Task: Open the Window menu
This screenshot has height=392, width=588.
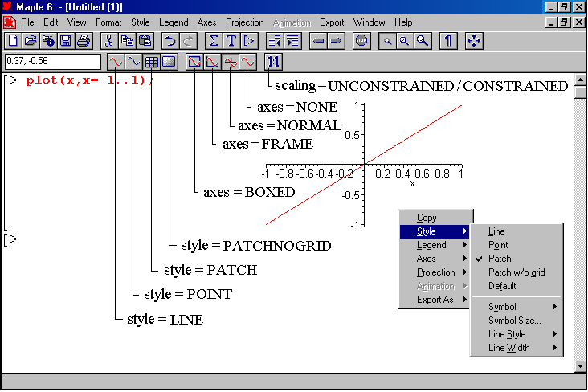Action: pos(369,22)
